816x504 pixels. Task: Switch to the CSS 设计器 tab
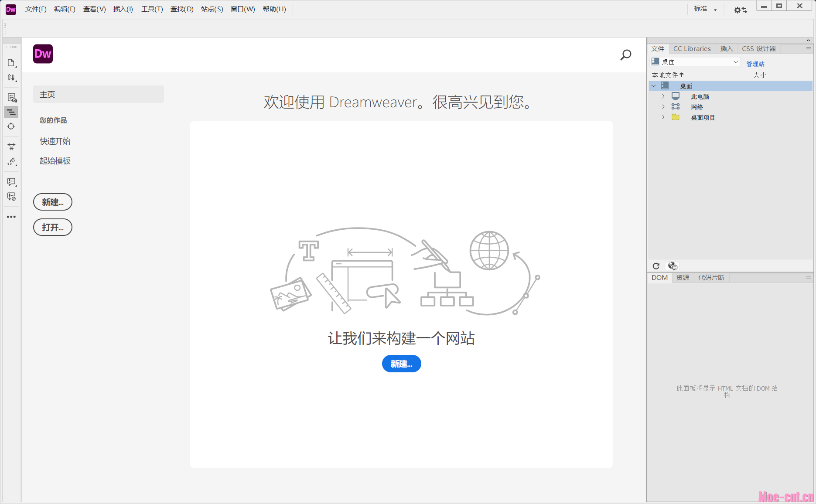click(x=759, y=49)
